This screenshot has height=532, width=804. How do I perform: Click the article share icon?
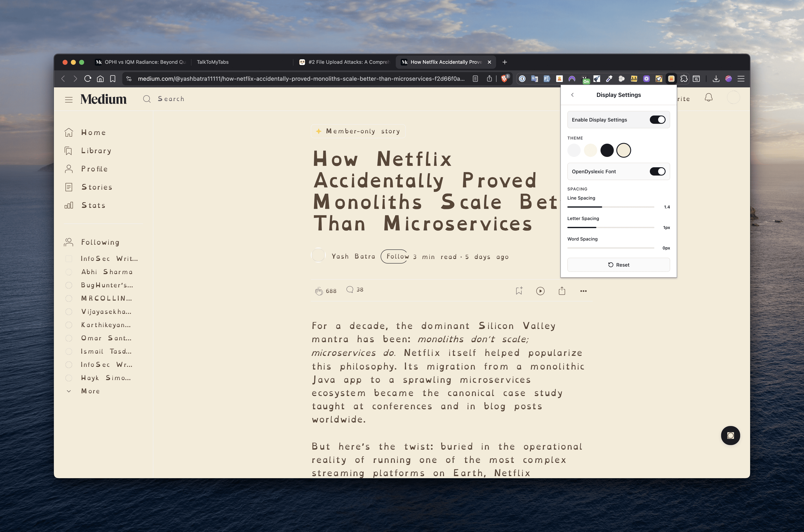[x=562, y=291]
